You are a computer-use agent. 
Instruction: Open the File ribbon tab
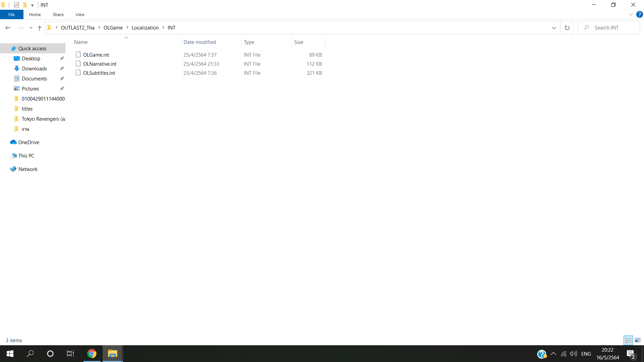11,14
